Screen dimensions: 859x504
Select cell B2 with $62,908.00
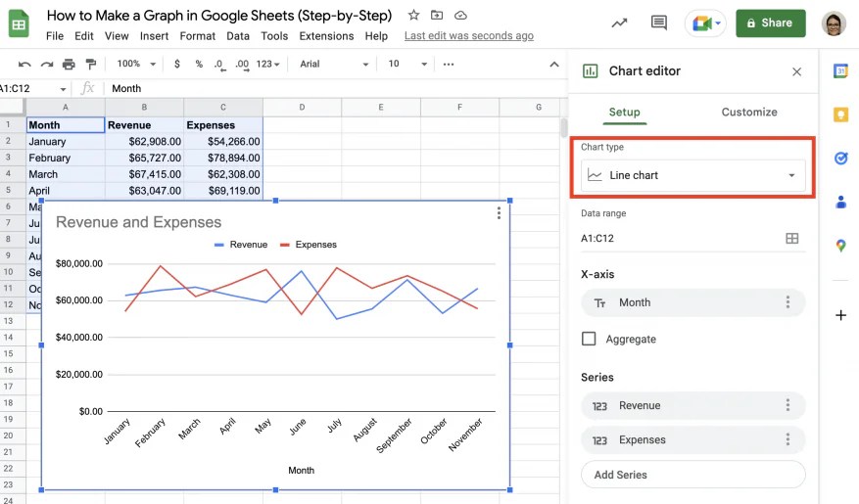[x=144, y=141]
